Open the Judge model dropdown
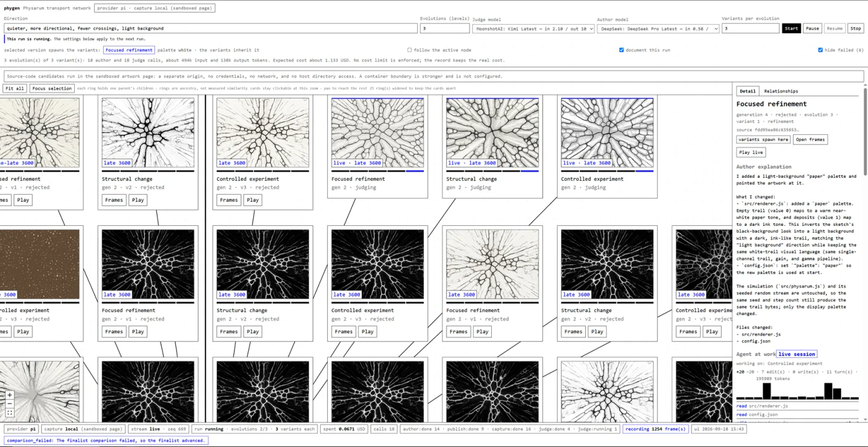 (533, 28)
